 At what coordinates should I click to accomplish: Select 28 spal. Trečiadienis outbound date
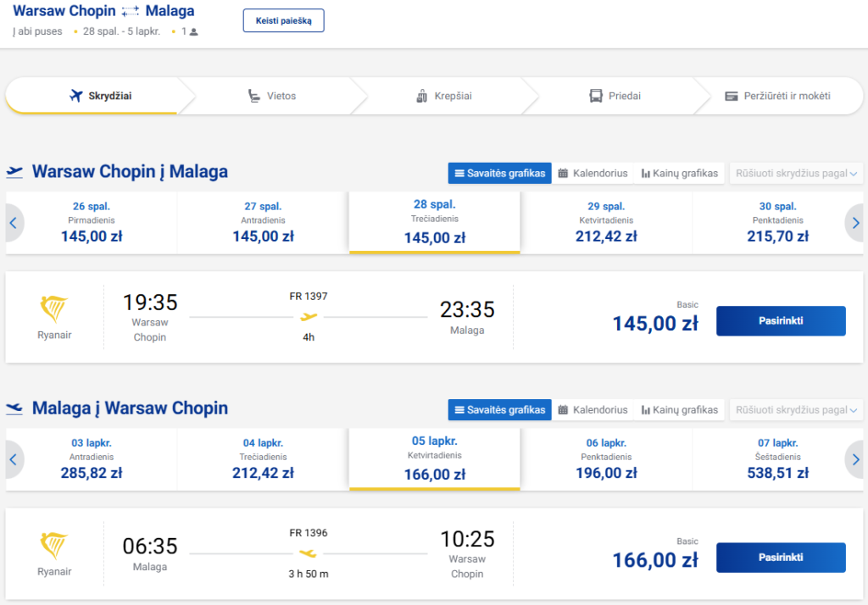click(x=435, y=223)
